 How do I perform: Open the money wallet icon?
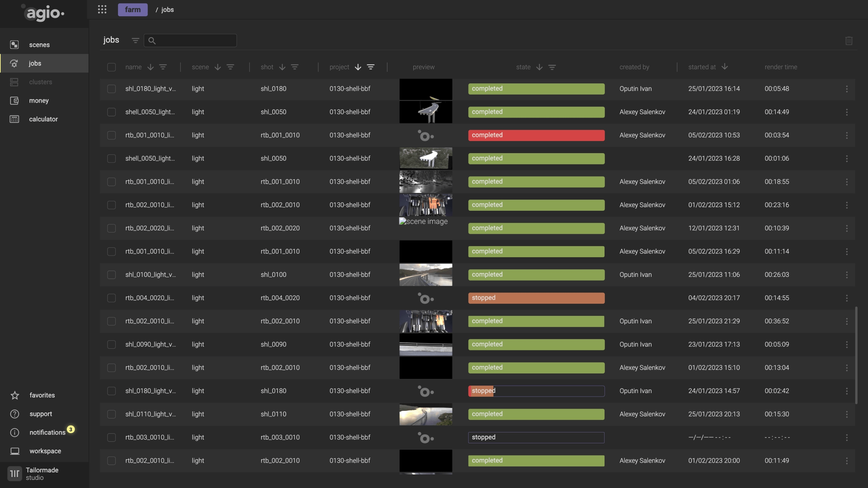(x=14, y=101)
